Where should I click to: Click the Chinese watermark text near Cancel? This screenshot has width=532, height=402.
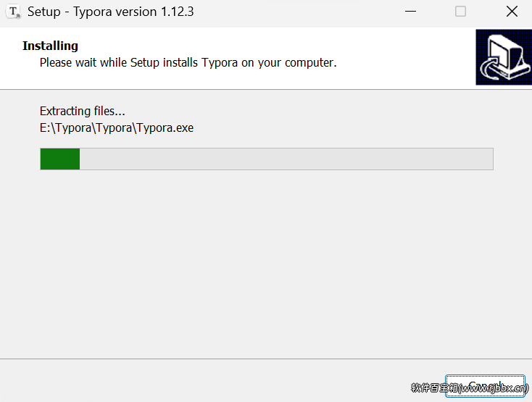click(x=470, y=388)
